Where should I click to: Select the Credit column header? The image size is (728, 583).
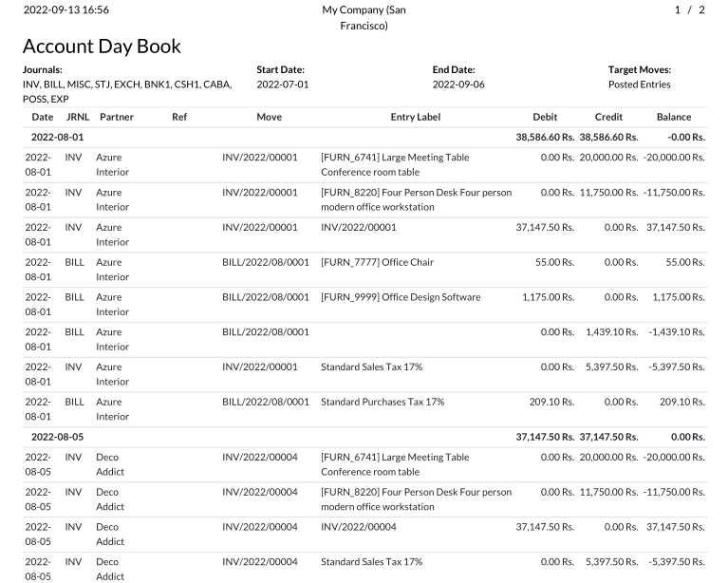[608, 117]
